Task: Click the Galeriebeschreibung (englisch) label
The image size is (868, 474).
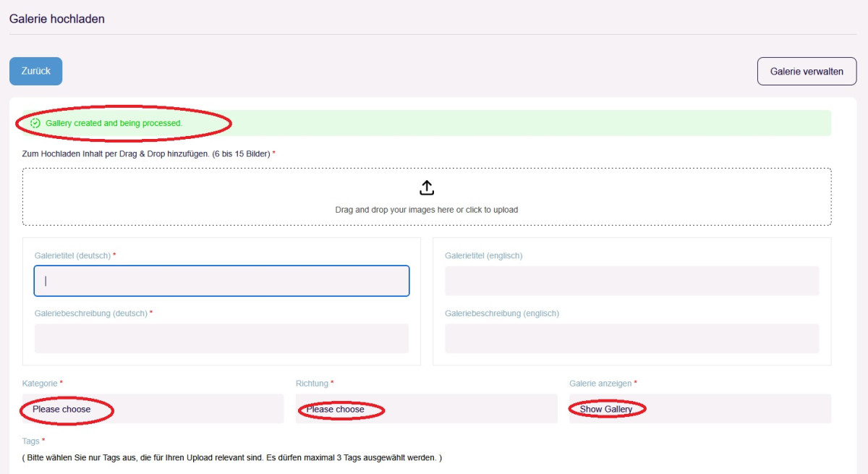Action: [x=502, y=313]
